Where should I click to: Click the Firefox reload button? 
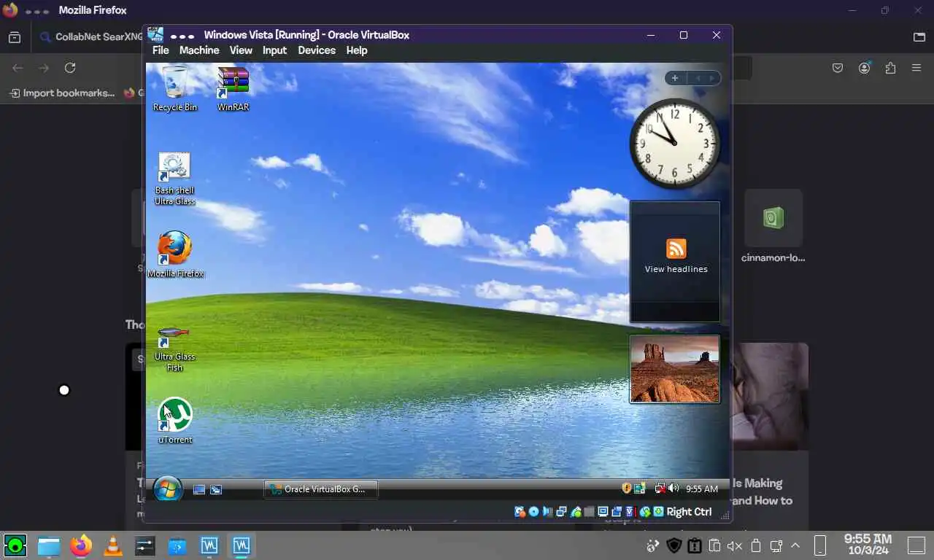70,68
